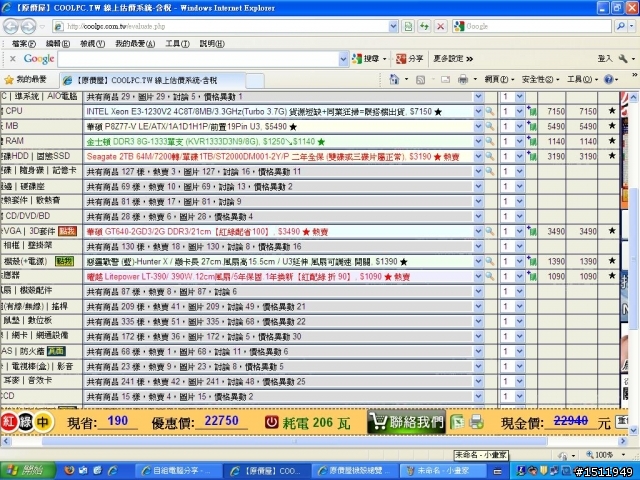Click the magnifier icon in the Litepower LT-390 row
Image resolution: width=640 pixels, height=480 pixels.
490,276
